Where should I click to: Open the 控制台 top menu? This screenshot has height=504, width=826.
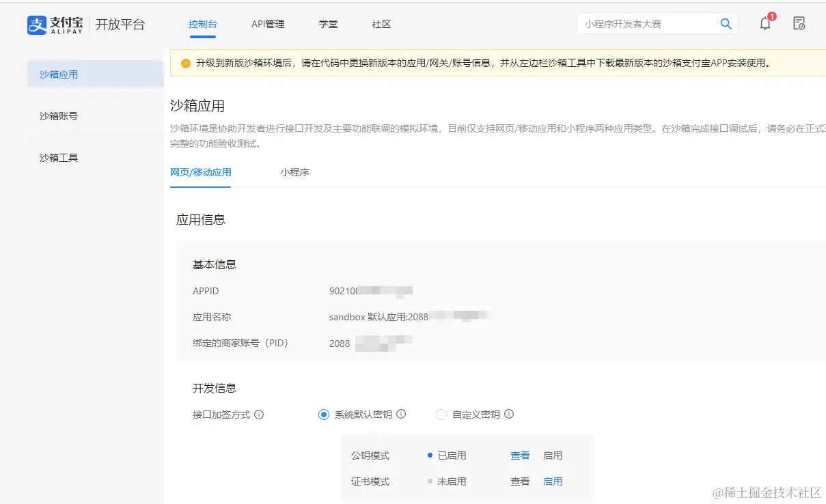203,25
